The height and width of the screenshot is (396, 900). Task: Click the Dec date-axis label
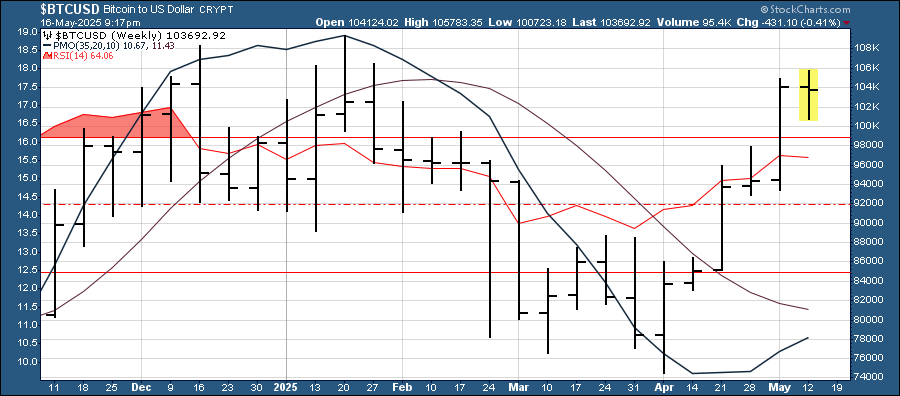pyautogui.click(x=141, y=388)
